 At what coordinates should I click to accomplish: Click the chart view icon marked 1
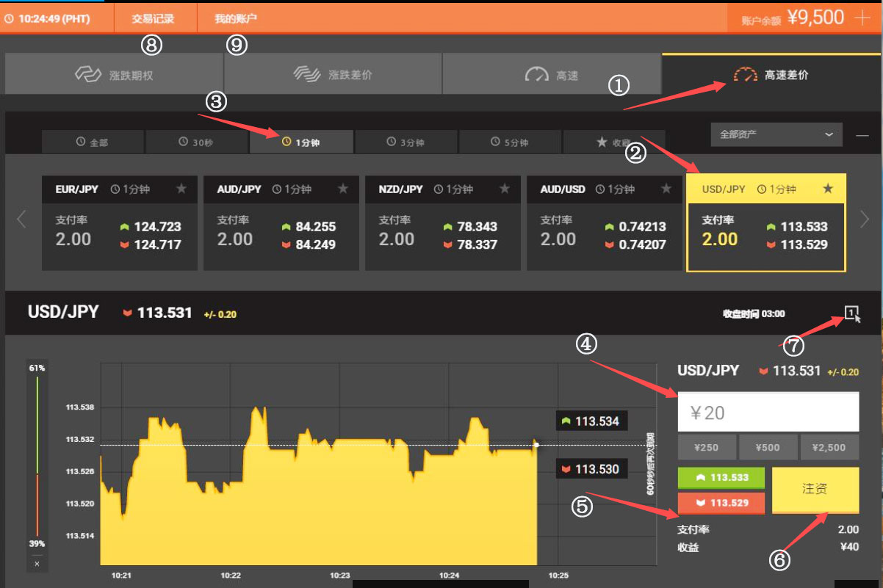[x=851, y=314]
